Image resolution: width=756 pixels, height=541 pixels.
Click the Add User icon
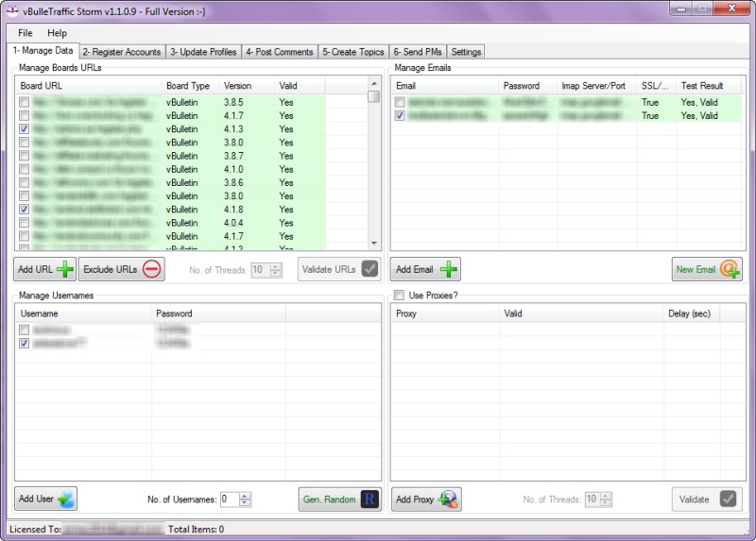tap(65, 499)
